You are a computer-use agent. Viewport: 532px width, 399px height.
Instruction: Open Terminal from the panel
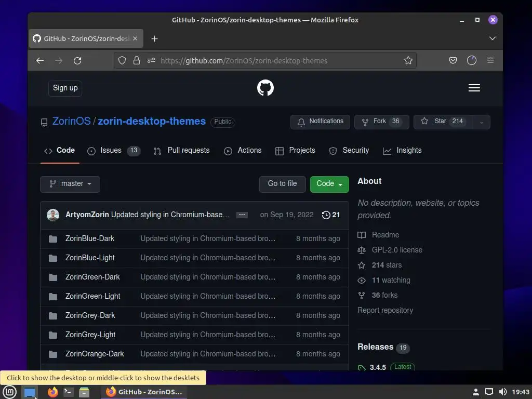68,392
